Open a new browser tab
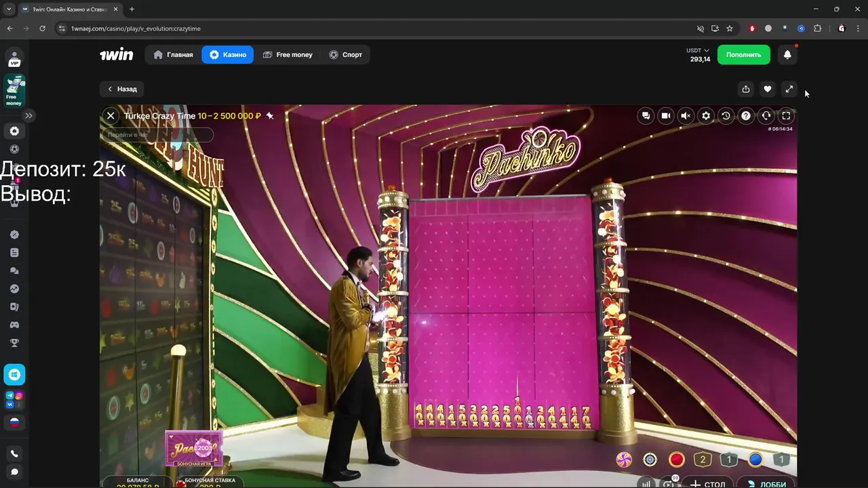This screenshot has width=868, height=488. click(132, 9)
